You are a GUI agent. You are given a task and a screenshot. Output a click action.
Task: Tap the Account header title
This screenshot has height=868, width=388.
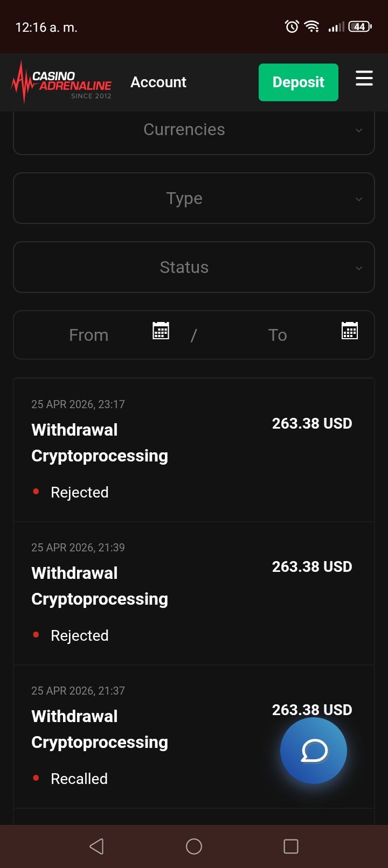point(158,82)
